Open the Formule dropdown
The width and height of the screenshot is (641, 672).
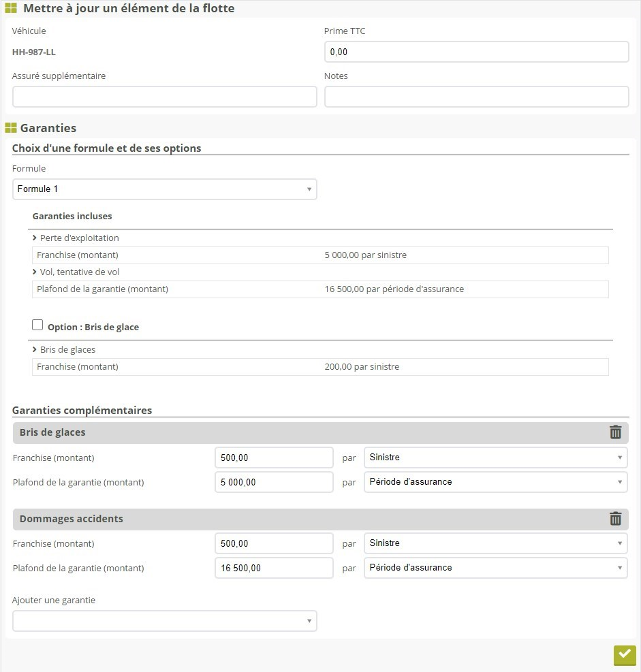click(x=164, y=189)
